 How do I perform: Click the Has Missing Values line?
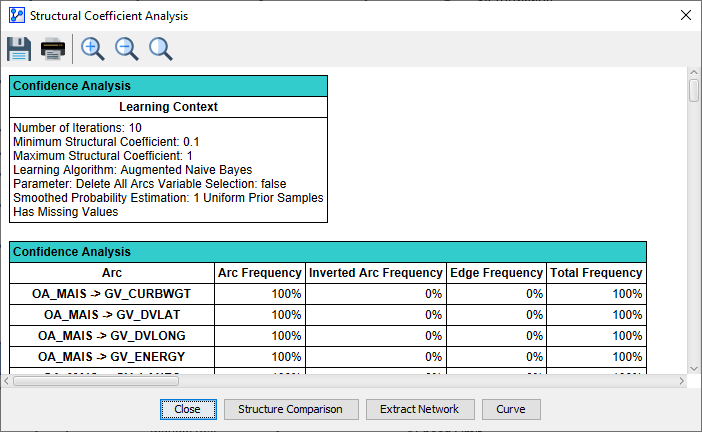tap(66, 212)
